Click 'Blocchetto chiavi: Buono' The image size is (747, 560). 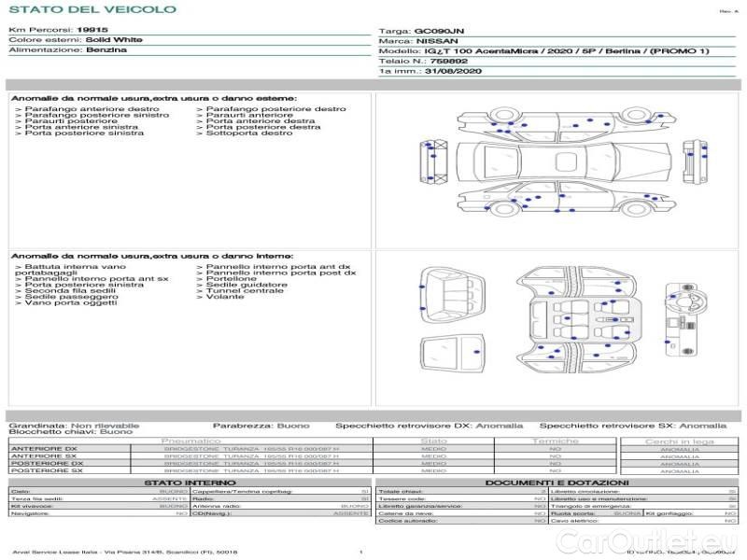pyautogui.click(x=71, y=432)
